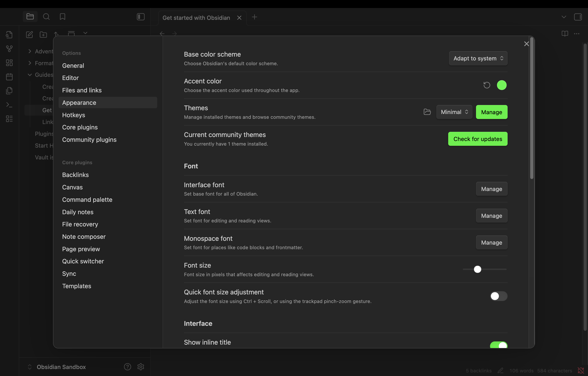The width and height of the screenshot is (588, 376).
Task: Enable Quick font size adjustment toggle
Action: [x=498, y=296]
